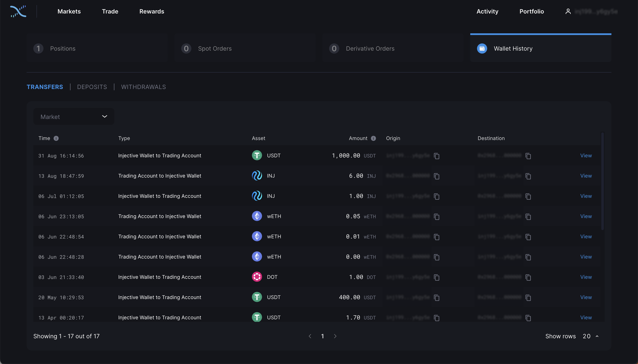This screenshot has height=364, width=638.
Task: Copy origin address of 06 Jun 22:48:54 row
Action: [x=437, y=237]
